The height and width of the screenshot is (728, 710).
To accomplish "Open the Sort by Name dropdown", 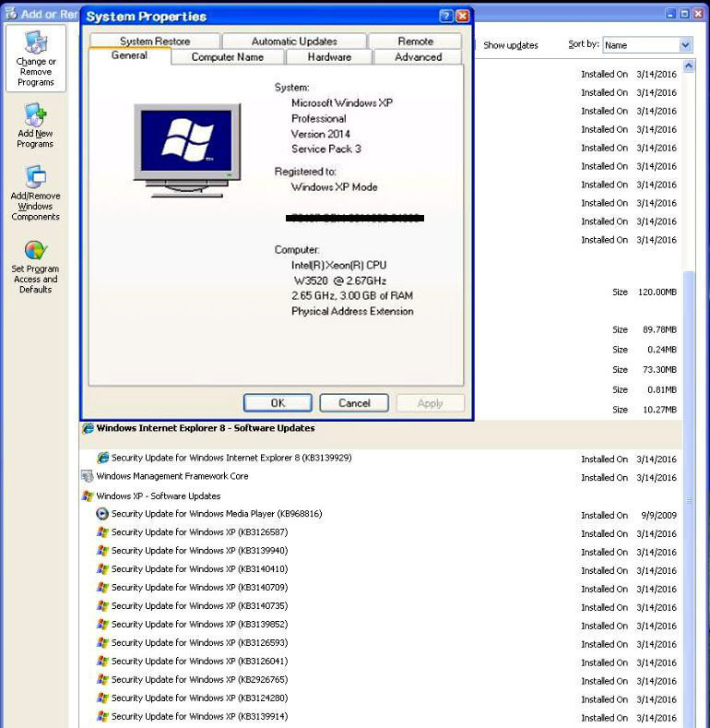I will click(x=685, y=45).
